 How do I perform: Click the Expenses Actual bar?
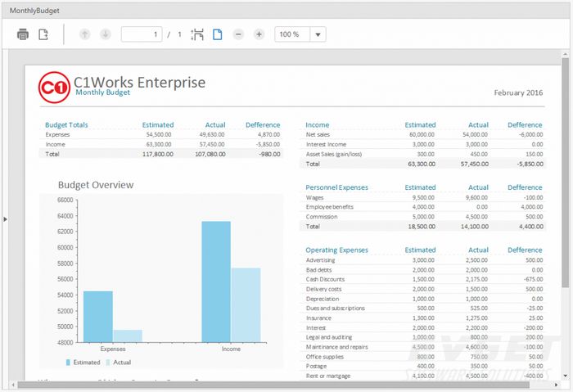[128, 336]
